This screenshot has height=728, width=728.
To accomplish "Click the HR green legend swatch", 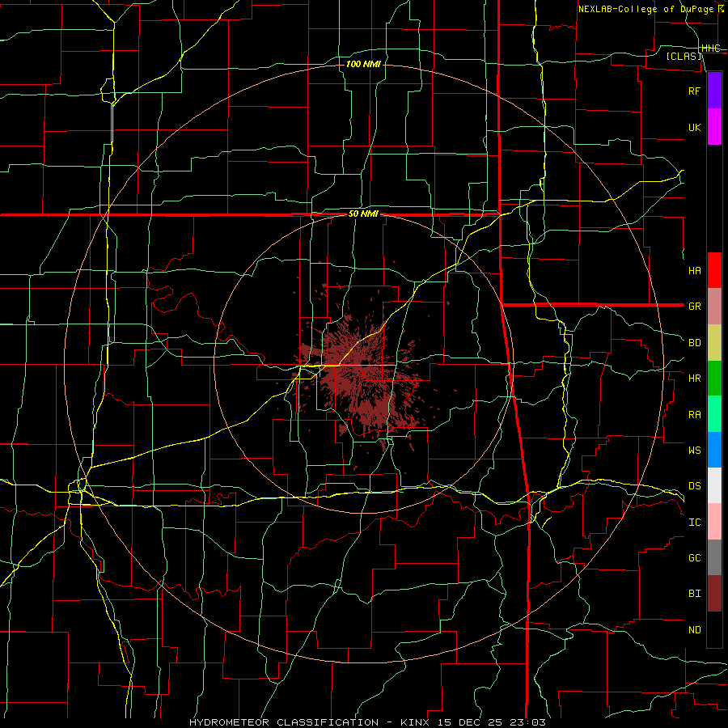I will 714,379.
